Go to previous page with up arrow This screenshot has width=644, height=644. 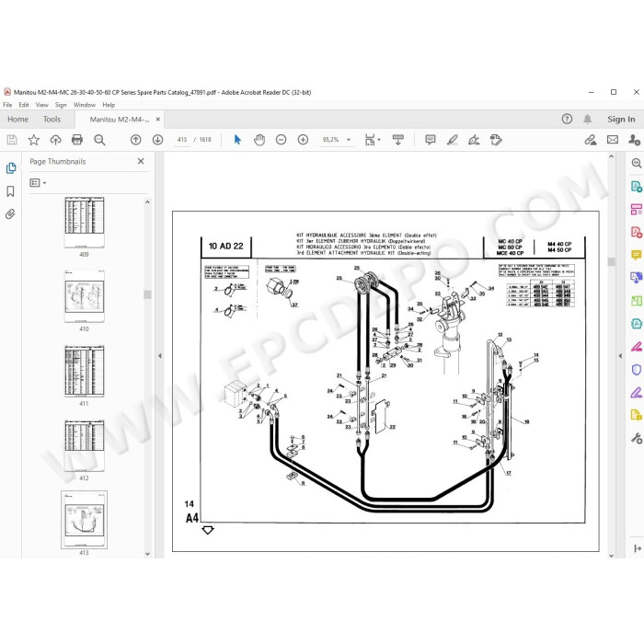click(135, 140)
